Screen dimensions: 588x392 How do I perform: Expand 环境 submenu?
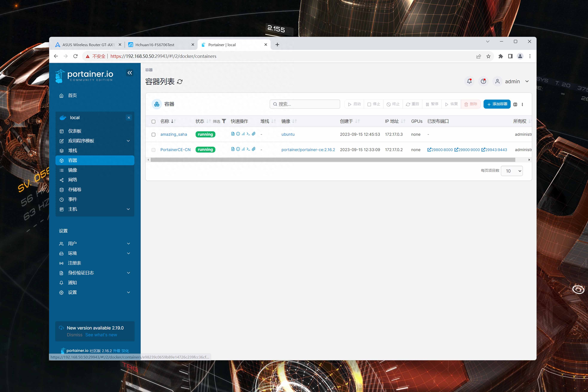pyautogui.click(x=128, y=253)
